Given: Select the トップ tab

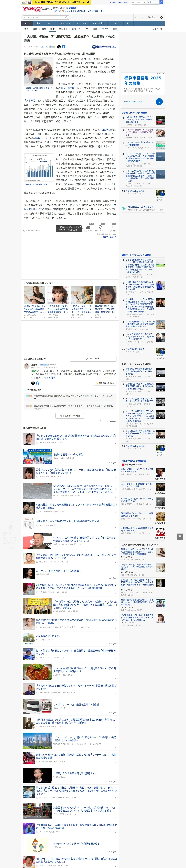Looking at the screenshot, I should click(x=27, y=24).
